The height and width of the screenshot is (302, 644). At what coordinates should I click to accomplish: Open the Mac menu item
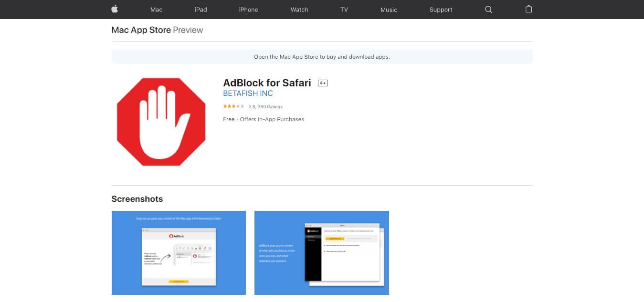[x=156, y=10]
